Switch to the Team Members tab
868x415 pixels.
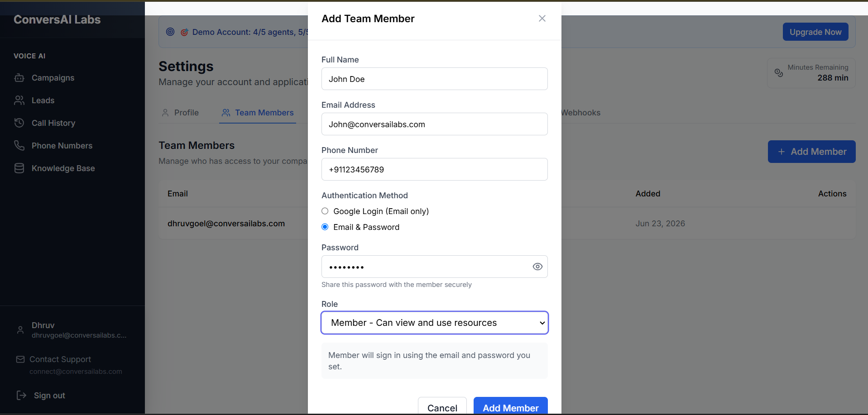tap(258, 113)
